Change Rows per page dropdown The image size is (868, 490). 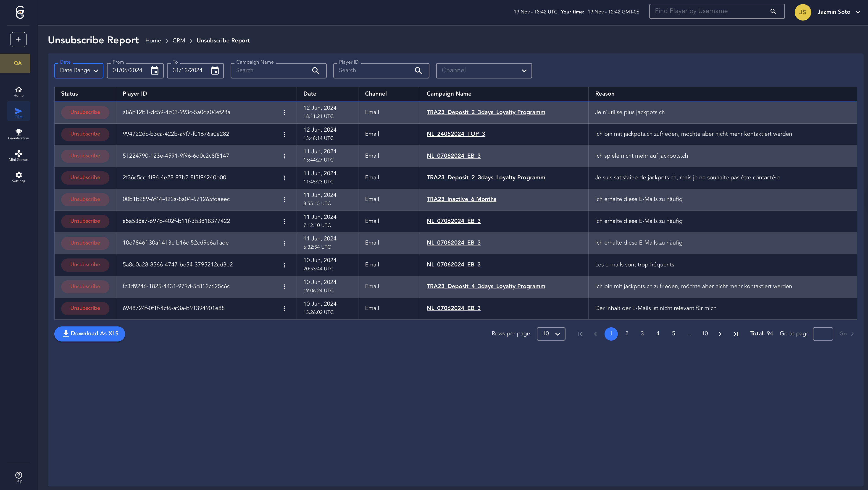point(551,334)
